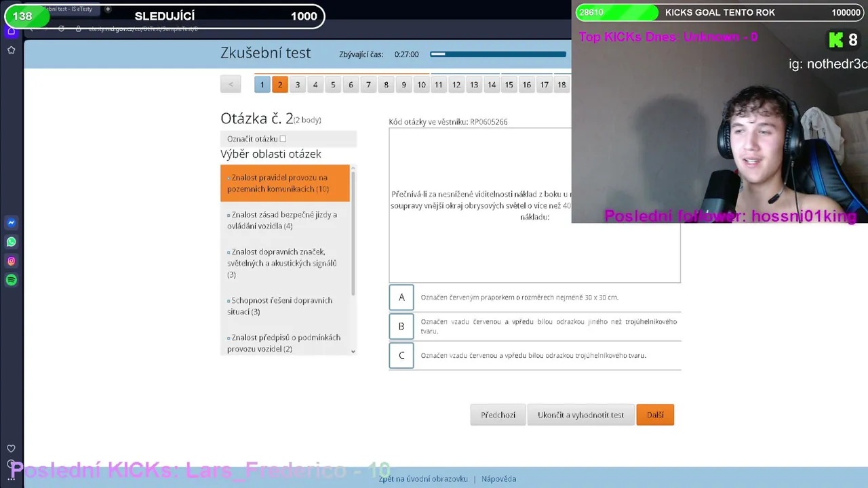The width and height of the screenshot is (868, 488).
Task: Choose category 'Znalost dopravních značek'
Action: (285, 263)
